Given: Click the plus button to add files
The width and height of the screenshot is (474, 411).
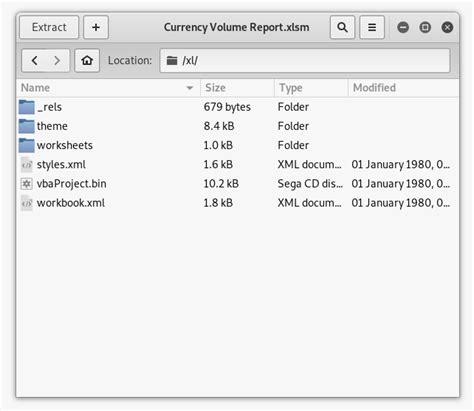Looking at the screenshot, I should point(96,27).
